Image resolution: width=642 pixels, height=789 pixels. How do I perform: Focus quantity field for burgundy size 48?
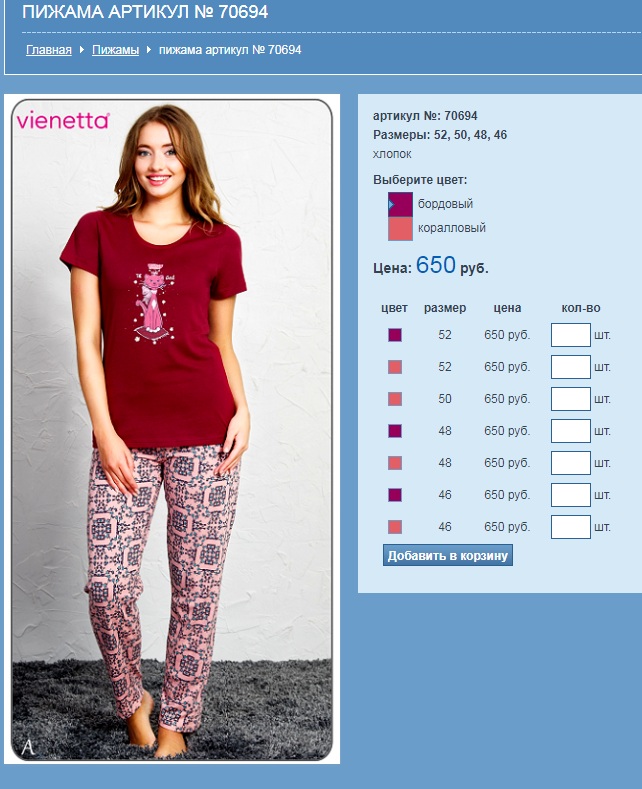[571, 431]
